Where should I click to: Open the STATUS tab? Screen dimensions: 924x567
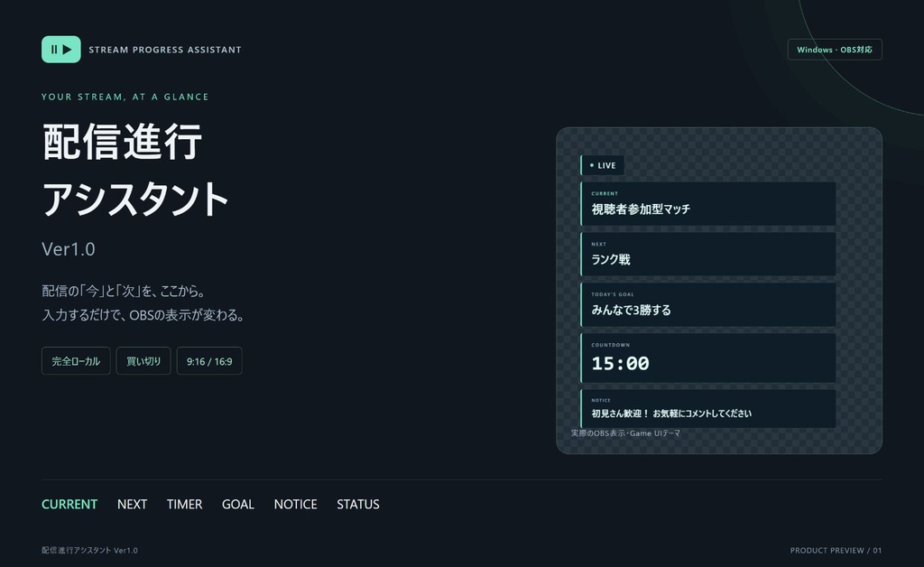point(358,505)
